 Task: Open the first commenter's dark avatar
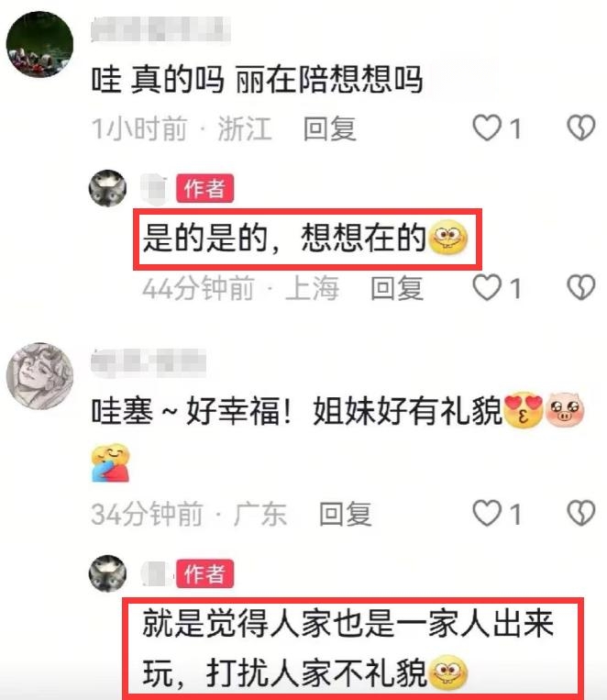click(39, 44)
